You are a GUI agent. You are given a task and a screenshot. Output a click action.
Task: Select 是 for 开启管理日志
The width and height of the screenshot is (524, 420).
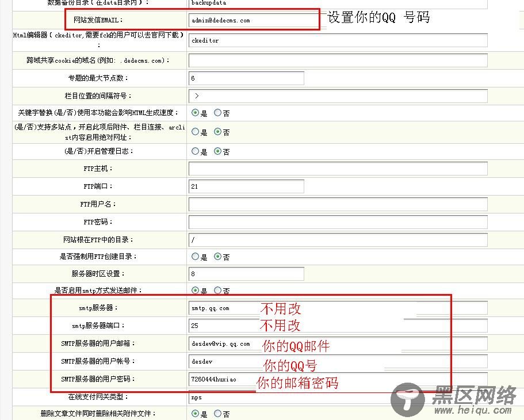(x=195, y=151)
